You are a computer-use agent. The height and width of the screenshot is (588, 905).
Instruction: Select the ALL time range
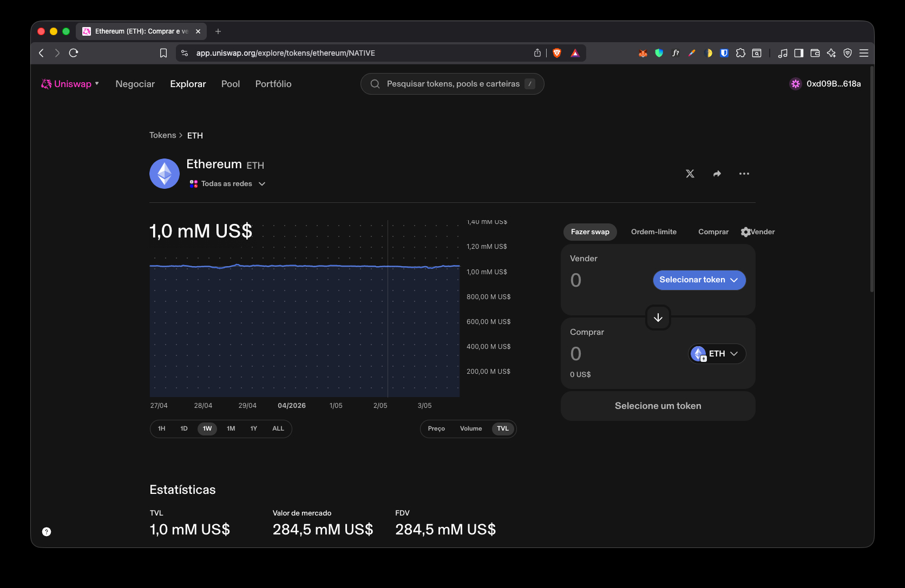point(278,428)
